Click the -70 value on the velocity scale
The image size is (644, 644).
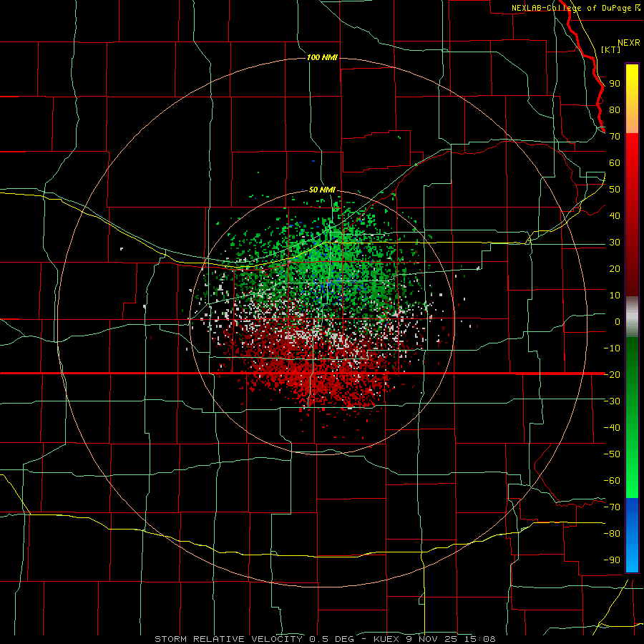click(612, 507)
